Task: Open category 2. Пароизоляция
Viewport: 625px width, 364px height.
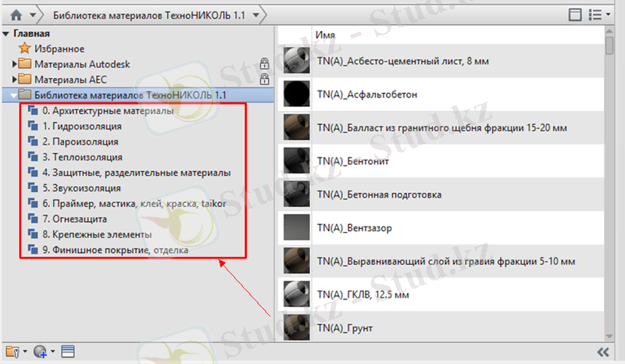Action: 80,141
